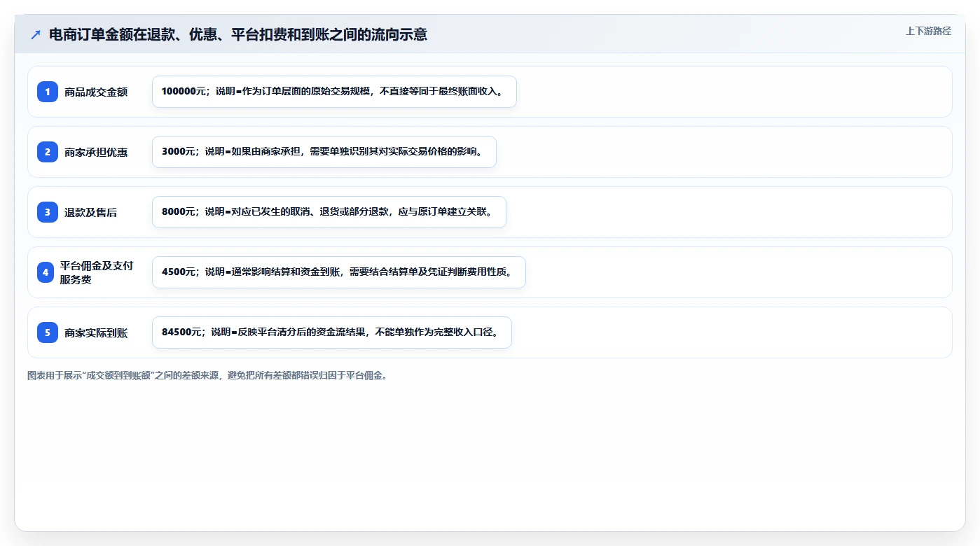Select step badge 5 for 商家实际到账
Image resolution: width=980 pixels, height=546 pixels.
tap(48, 332)
